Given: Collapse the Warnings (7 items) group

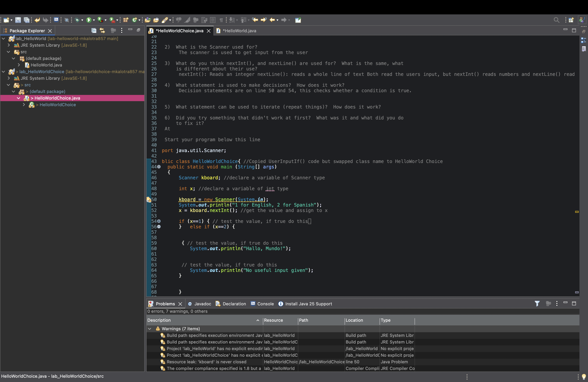Looking at the screenshot, I should pyautogui.click(x=150, y=329).
